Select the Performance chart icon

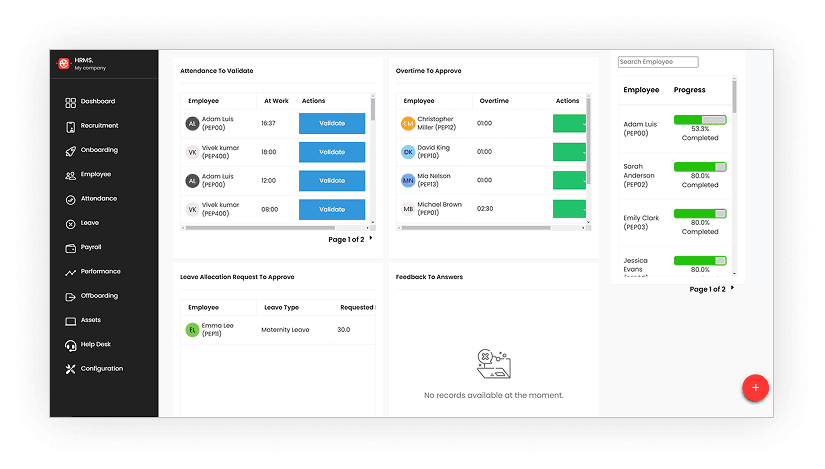71,272
